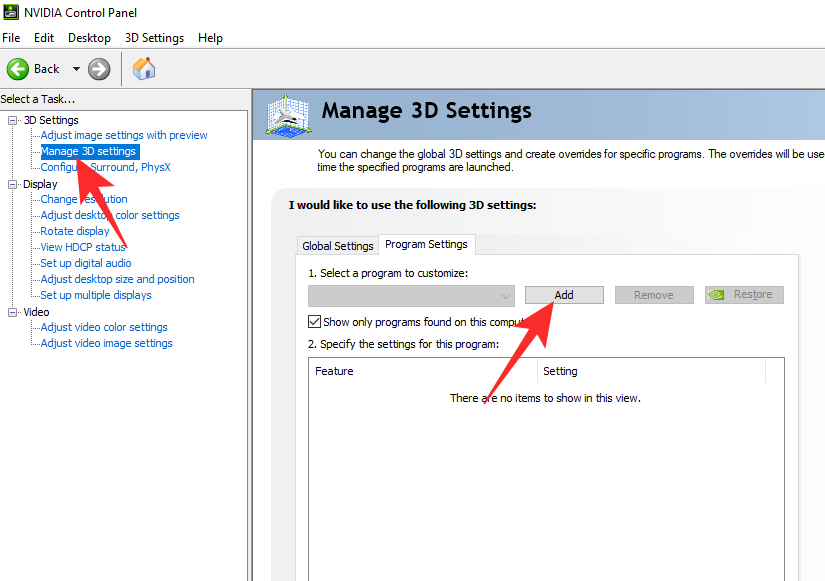Toggle 'Show only programs found' checkbox

315,322
